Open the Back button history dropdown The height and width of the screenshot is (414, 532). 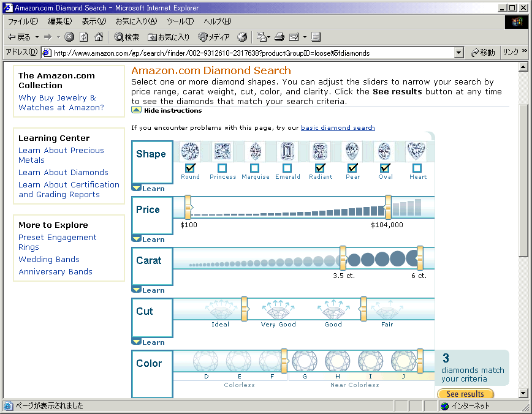tap(37, 37)
